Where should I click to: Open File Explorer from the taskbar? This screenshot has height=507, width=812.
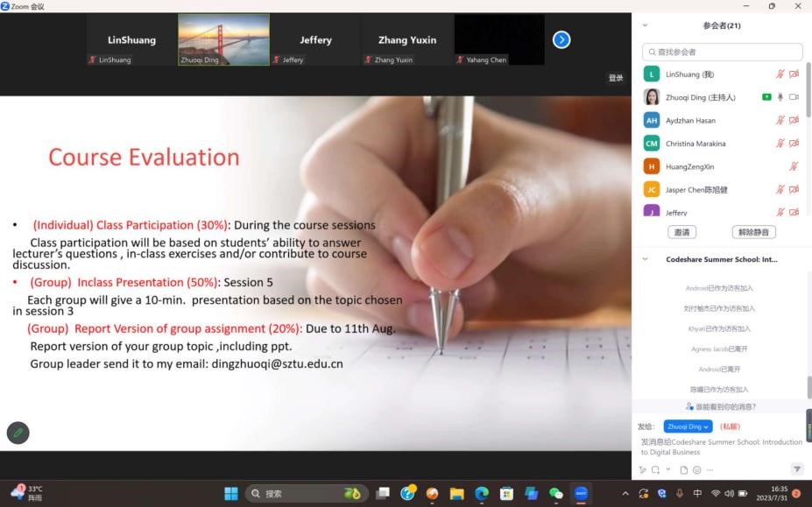456,494
